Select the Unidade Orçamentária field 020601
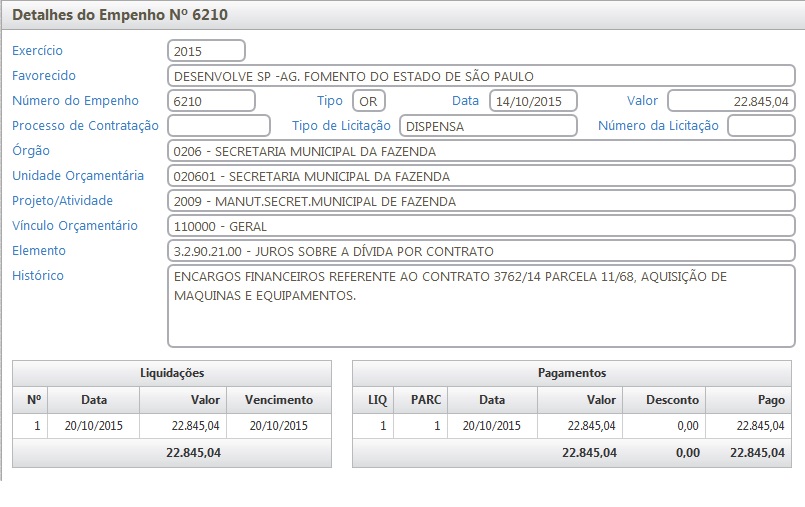 click(x=481, y=176)
